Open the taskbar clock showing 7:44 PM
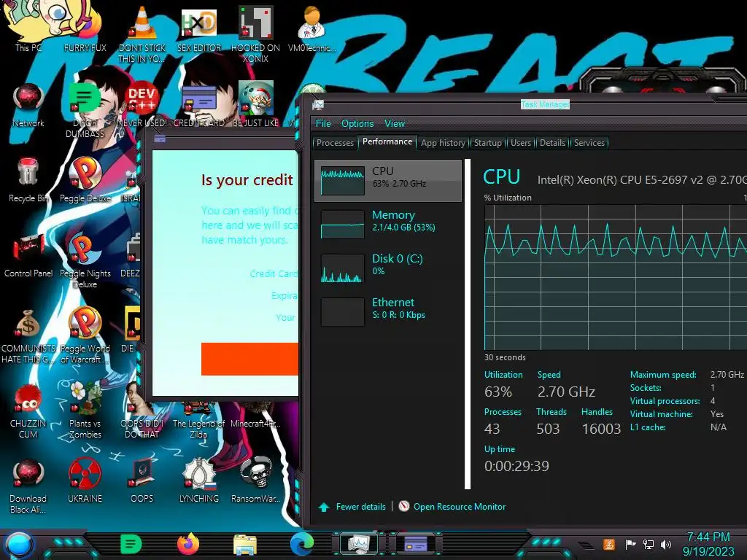This screenshot has width=747, height=560. pos(708,544)
